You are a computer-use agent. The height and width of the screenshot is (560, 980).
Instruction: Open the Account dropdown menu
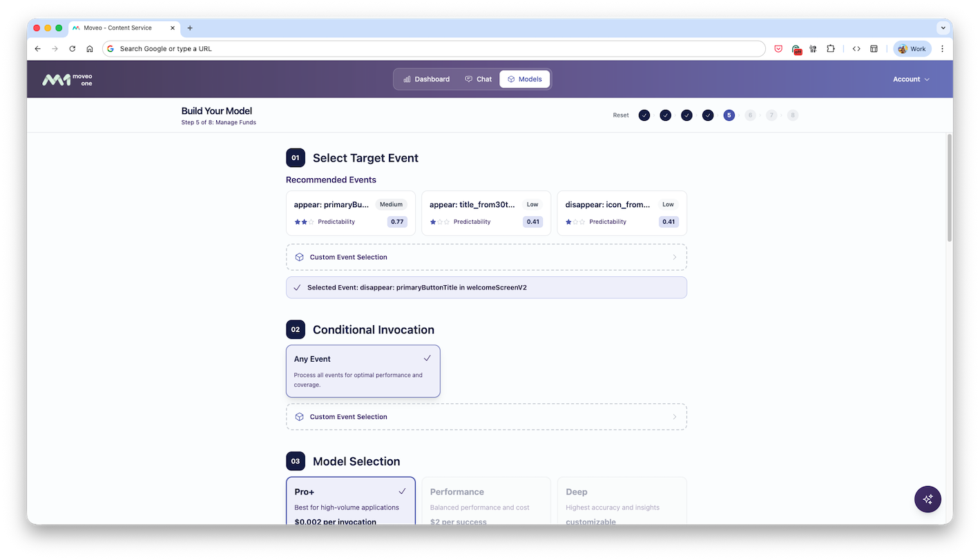pos(910,79)
